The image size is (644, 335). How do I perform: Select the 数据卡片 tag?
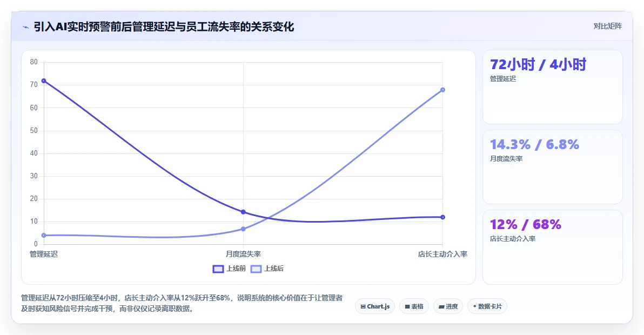[x=487, y=306]
